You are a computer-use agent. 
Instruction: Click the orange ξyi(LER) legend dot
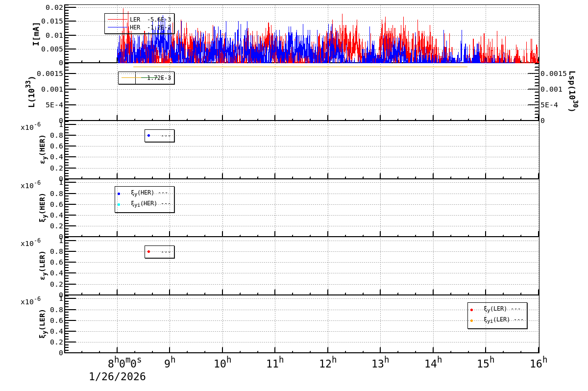472,321
